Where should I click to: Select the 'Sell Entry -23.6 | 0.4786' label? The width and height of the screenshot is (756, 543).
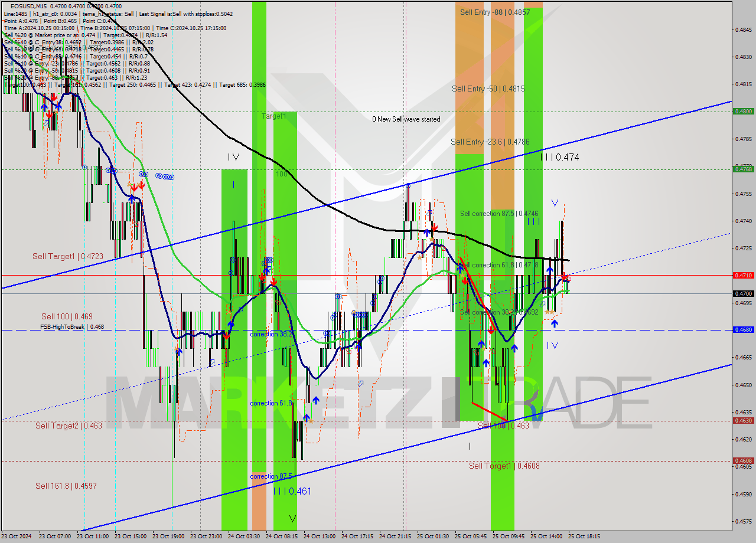pos(490,142)
